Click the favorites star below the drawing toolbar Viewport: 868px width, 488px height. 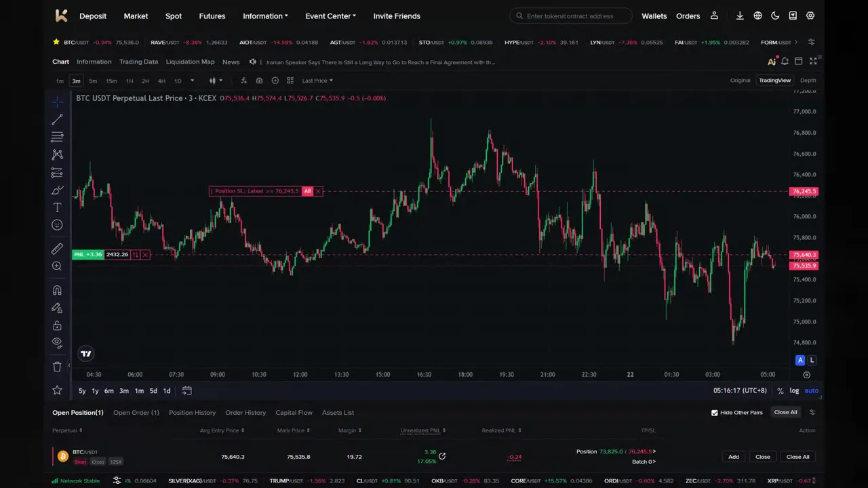[58, 390]
